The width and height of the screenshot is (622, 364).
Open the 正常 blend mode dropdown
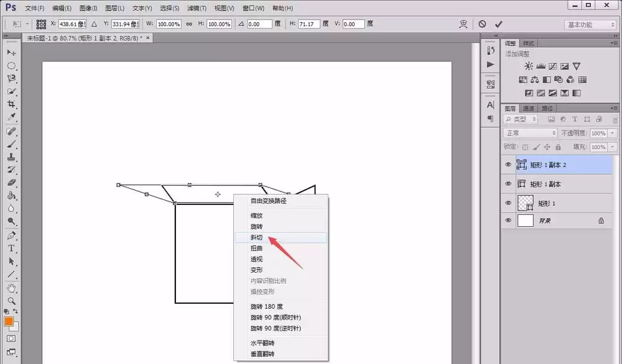tap(530, 133)
